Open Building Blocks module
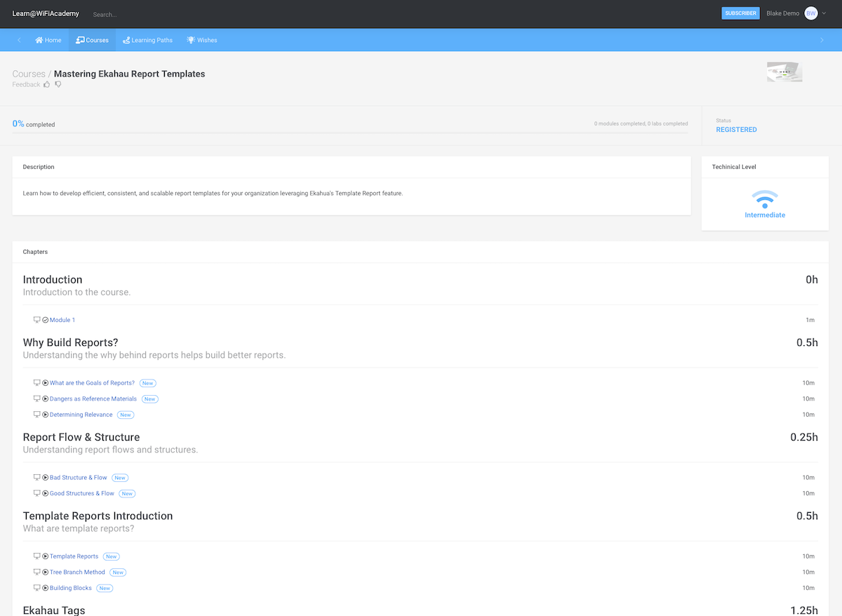Screen dimensions: 842x616 tap(71, 588)
